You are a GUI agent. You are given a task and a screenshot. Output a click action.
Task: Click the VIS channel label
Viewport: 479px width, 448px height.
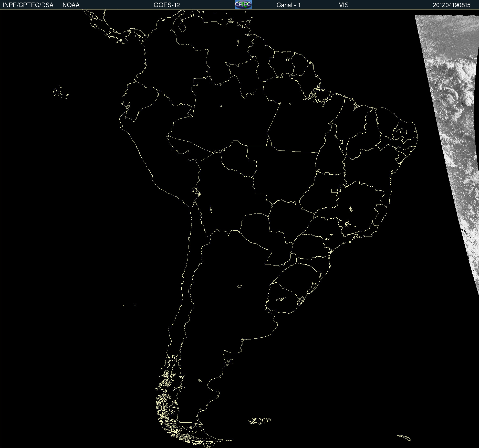click(x=344, y=5)
